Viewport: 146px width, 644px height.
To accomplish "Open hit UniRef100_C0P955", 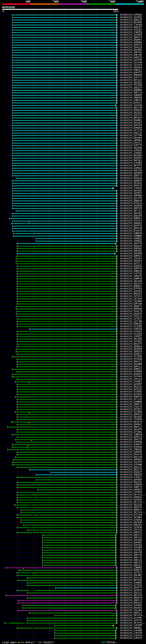I will (131, 626).
